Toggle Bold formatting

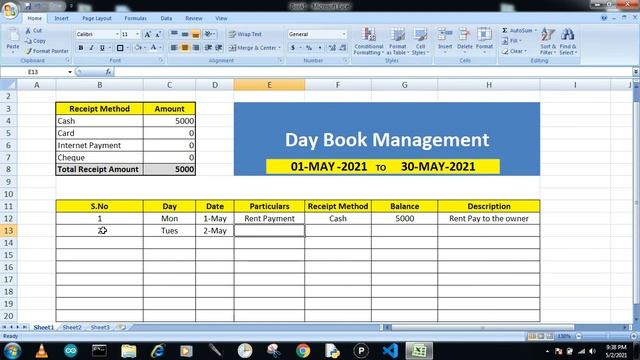pos(81,48)
